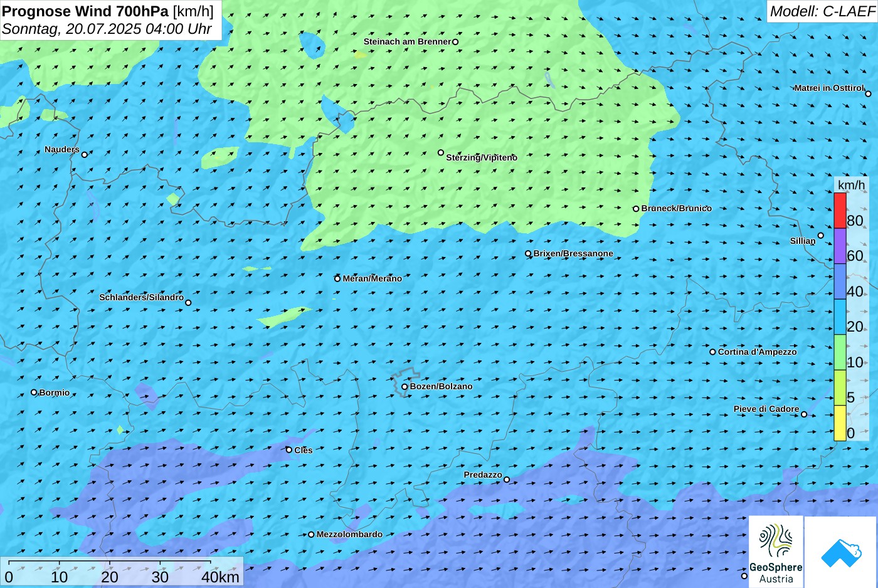Select the Cortina d'Ampezzo location marker
Image resolution: width=878 pixels, height=588 pixels.
[712, 352]
